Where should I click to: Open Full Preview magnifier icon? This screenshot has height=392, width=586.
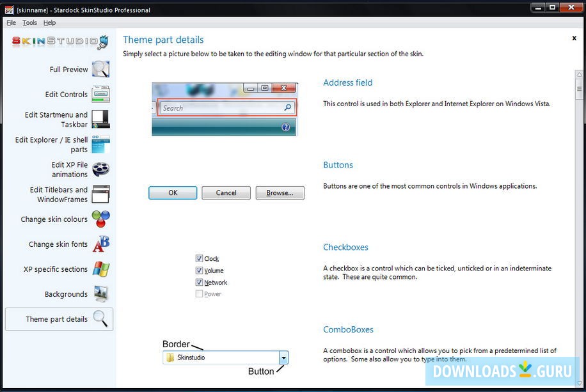(100, 69)
